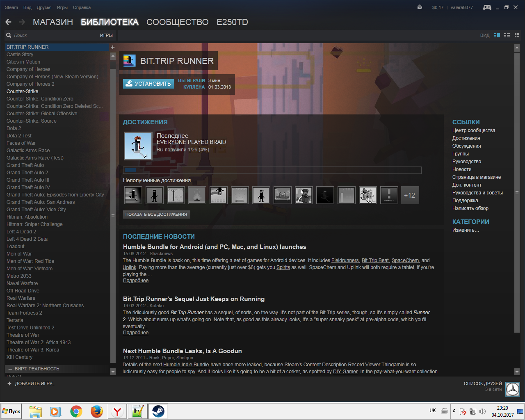Switch to detail view mode
This screenshot has width=525, height=420.
[x=497, y=35]
